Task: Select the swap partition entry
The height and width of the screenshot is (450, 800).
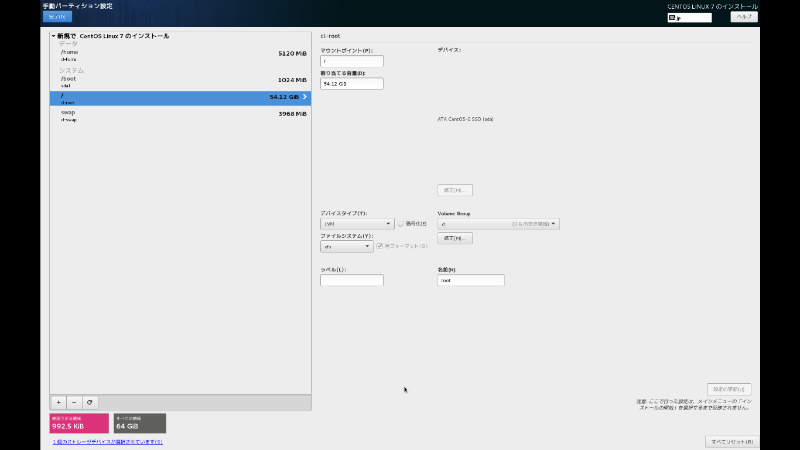Action: 180,115
